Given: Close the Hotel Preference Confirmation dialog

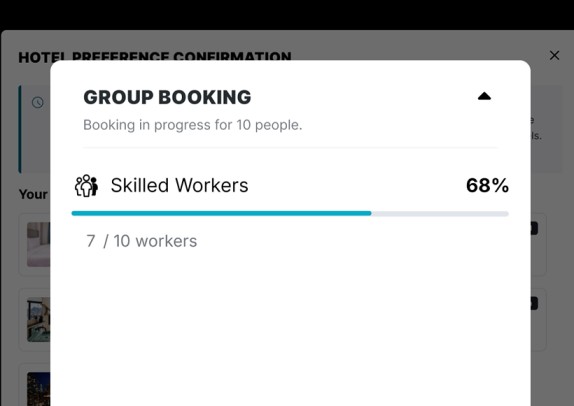Looking at the screenshot, I should tap(554, 55).
